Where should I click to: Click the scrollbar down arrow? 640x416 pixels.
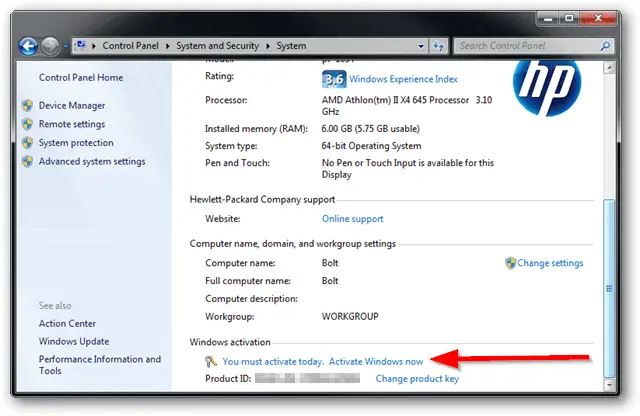(x=609, y=385)
